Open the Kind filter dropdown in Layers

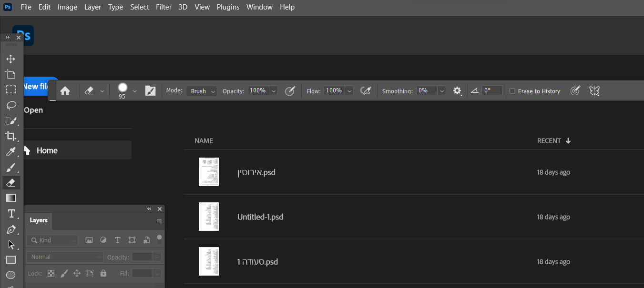52,240
